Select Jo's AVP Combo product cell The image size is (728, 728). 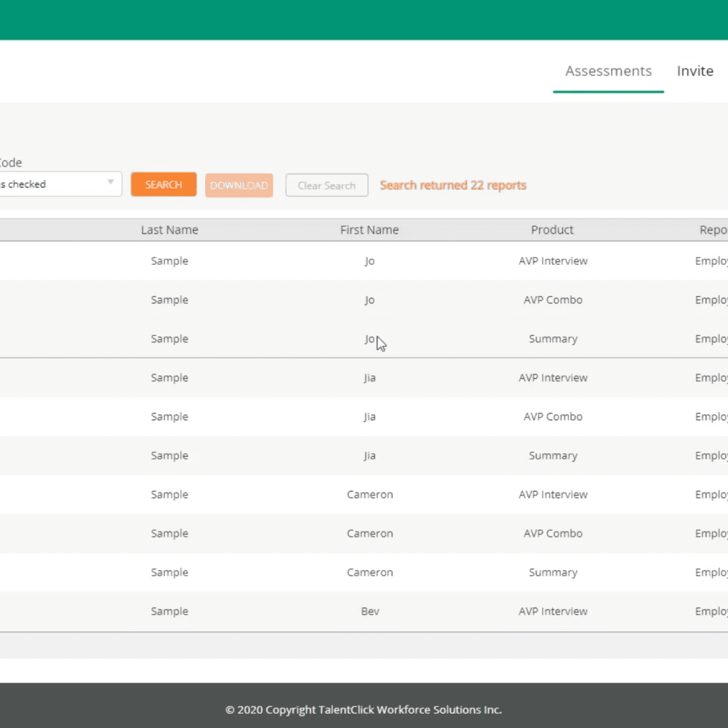(x=553, y=300)
